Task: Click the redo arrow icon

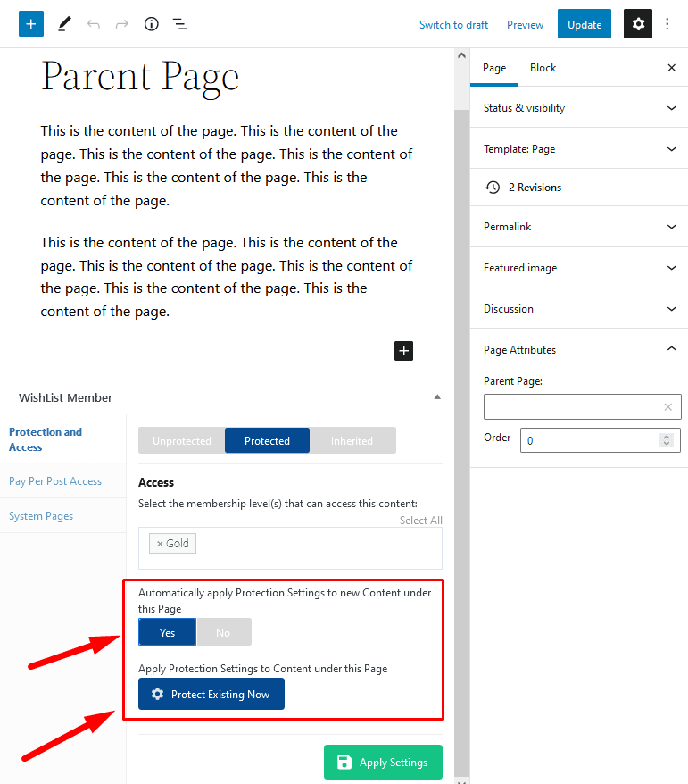Action: pos(122,24)
